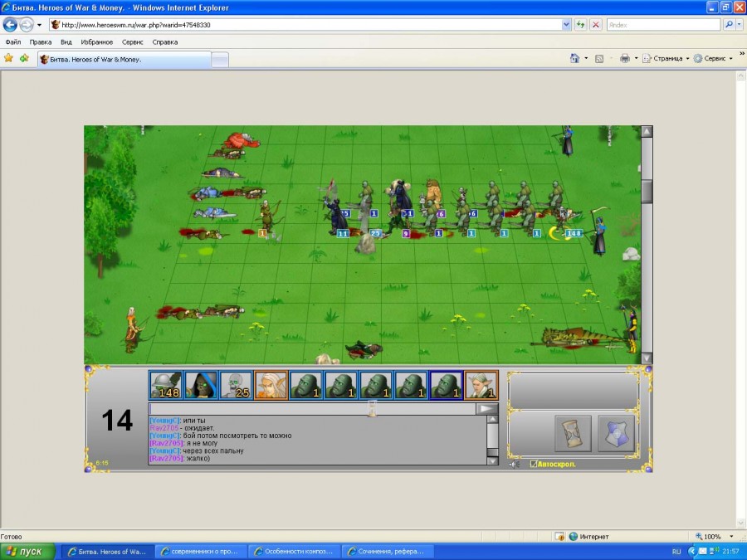The width and height of the screenshot is (747, 560).
Task: Click [YoungC] name in 'или ты' line
Action: pos(165,421)
